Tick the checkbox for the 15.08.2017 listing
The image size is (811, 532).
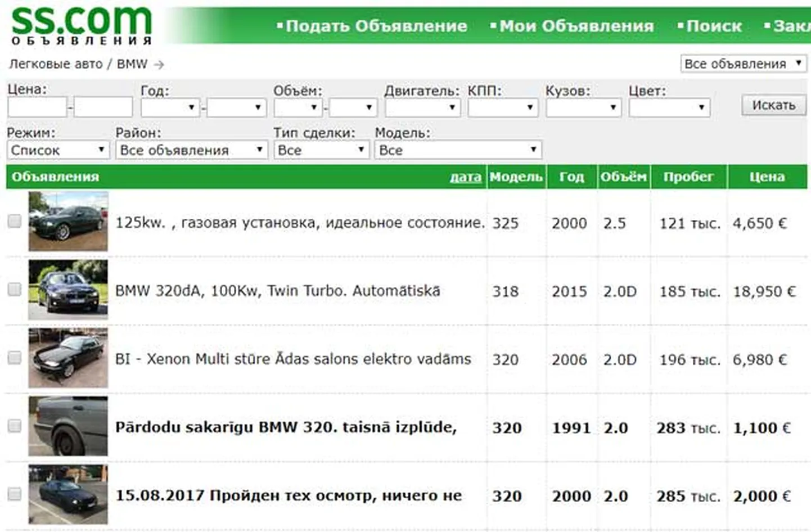pyautogui.click(x=15, y=494)
